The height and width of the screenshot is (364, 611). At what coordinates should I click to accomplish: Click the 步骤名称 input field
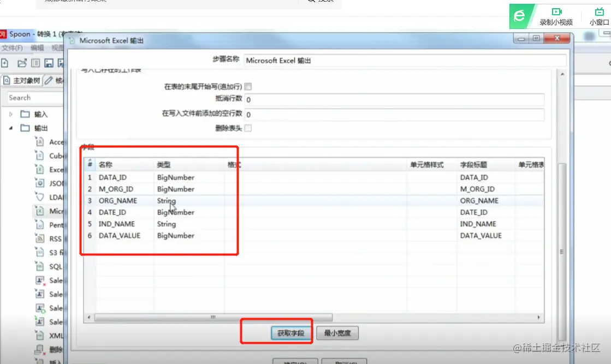pos(405,61)
